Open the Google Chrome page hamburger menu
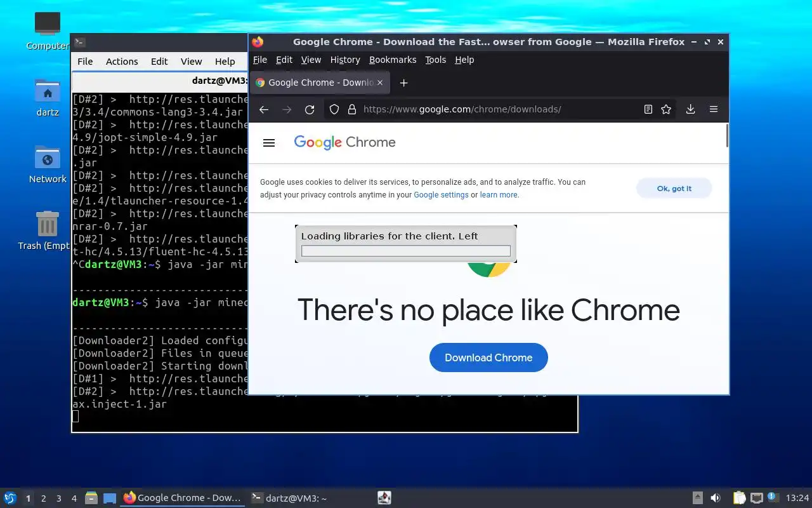The width and height of the screenshot is (812, 508). pos(269,143)
